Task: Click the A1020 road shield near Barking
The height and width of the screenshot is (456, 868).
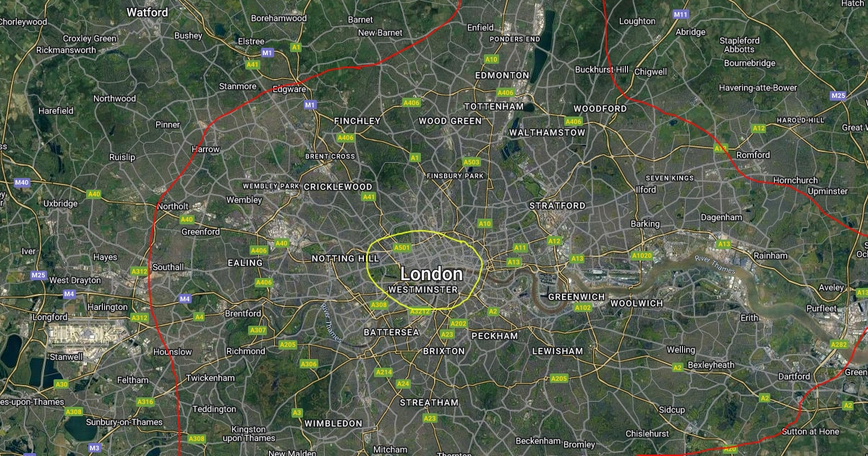Action: pyautogui.click(x=642, y=256)
